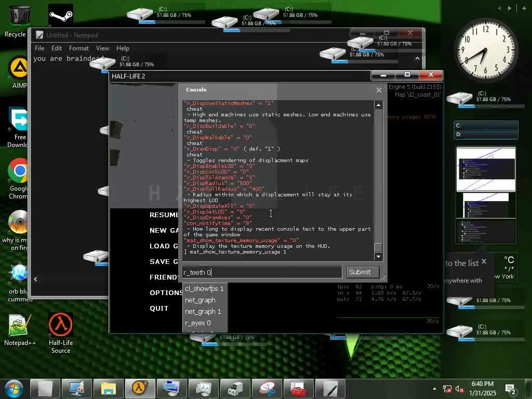Open the Notepad Help menu

(123, 48)
